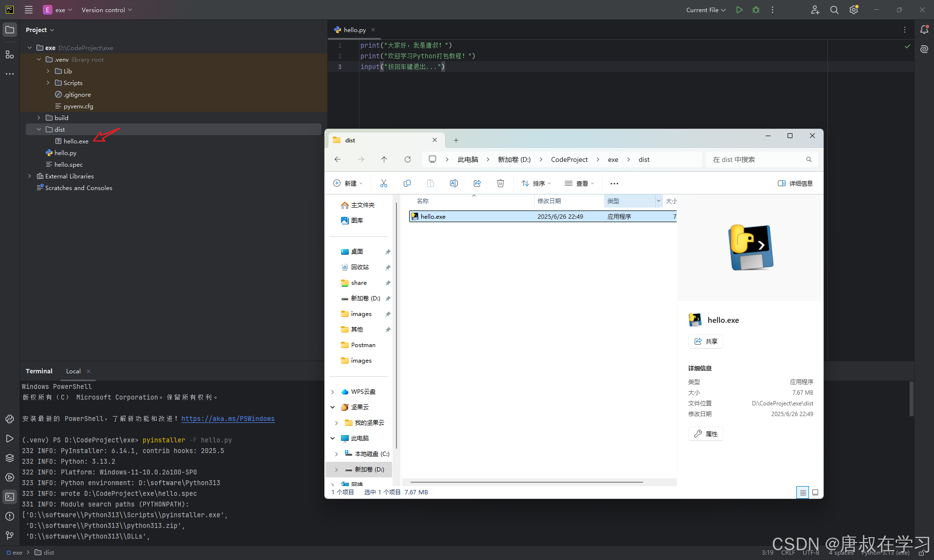Open IDE notifications bell icon

coord(924,30)
